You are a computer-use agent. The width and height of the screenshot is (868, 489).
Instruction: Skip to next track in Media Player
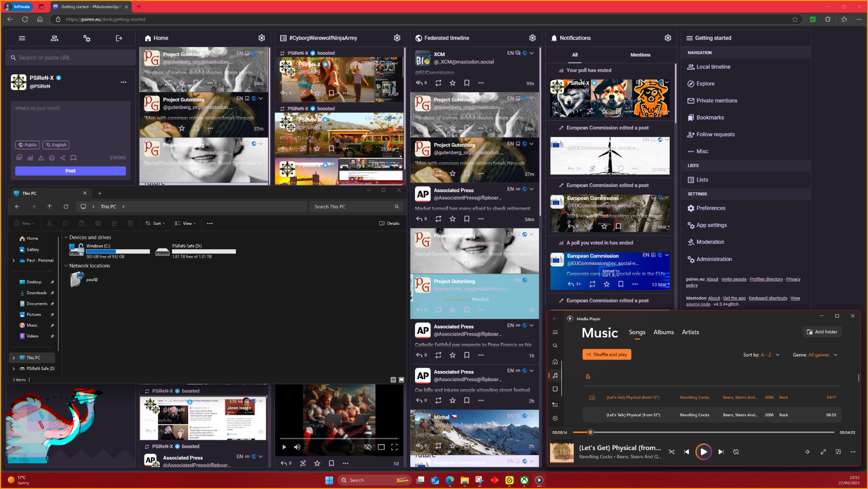pyautogui.click(x=721, y=452)
